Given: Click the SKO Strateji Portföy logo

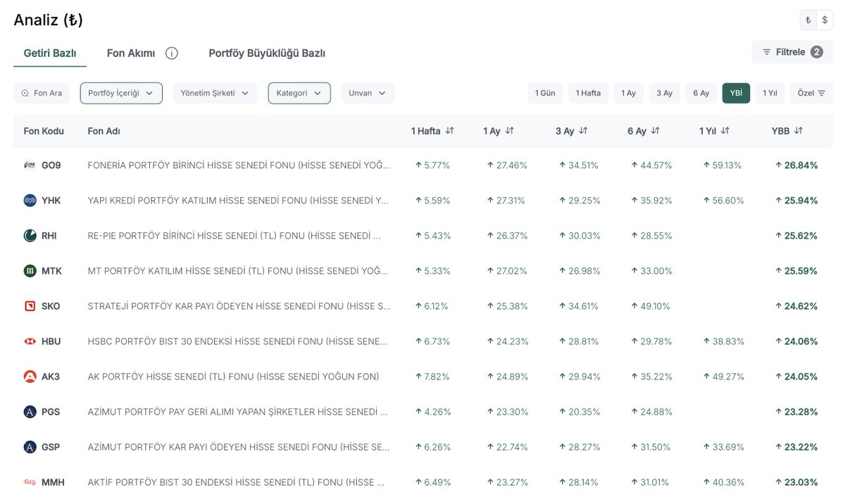Looking at the screenshot, I should pos(30,306).
